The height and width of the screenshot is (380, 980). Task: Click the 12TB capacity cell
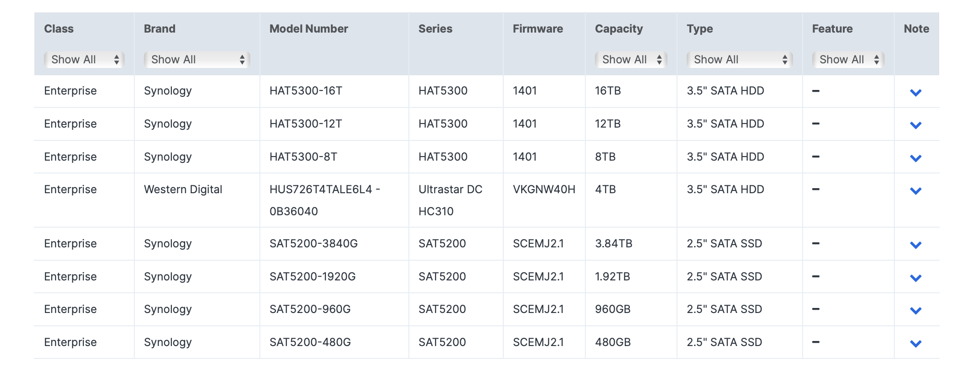pos(608,124)
